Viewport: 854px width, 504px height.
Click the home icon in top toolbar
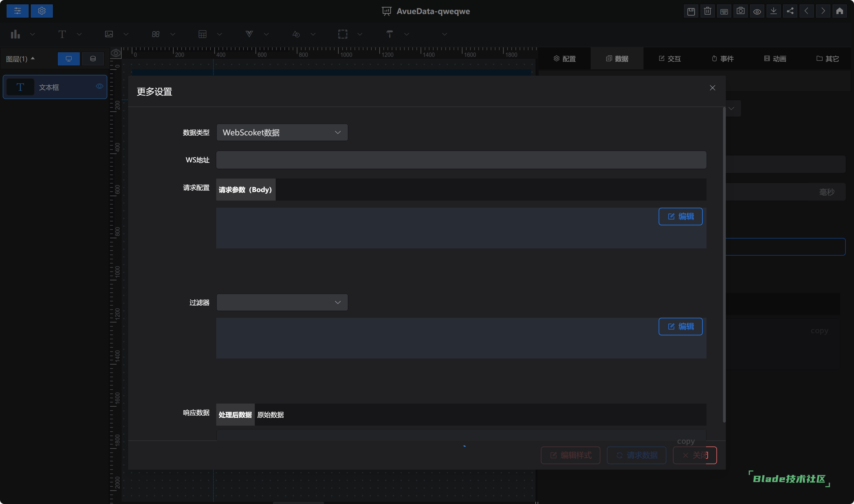pyautogui.click(x=839, y=11)
